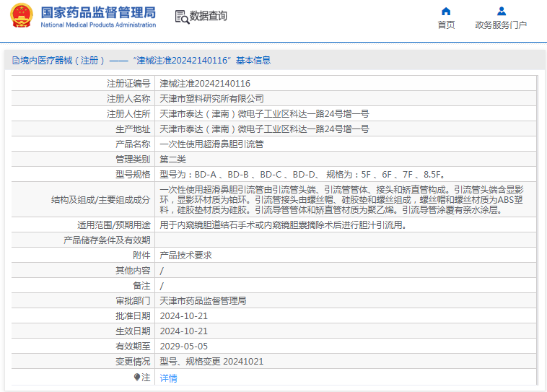Select 天津市塑料研究所有限公司 registrant name

coord(211,99)
